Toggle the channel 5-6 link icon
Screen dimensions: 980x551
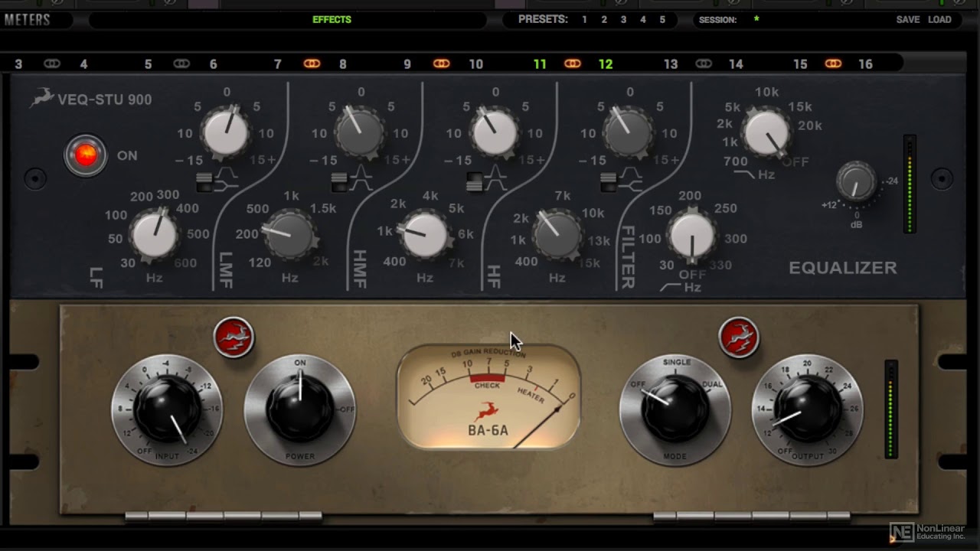pyautogui.click(x=181, y=64)
